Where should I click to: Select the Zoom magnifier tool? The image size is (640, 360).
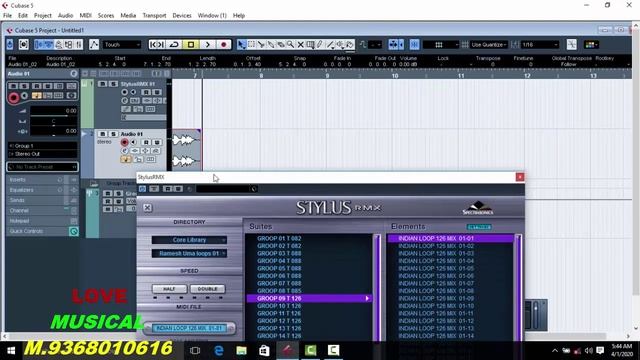(x=290, y=44)
